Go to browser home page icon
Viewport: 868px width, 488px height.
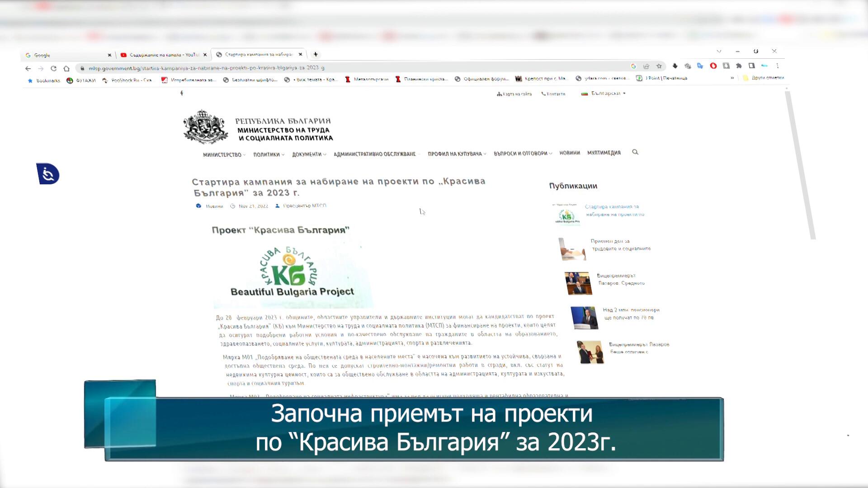tap(66, 69)
